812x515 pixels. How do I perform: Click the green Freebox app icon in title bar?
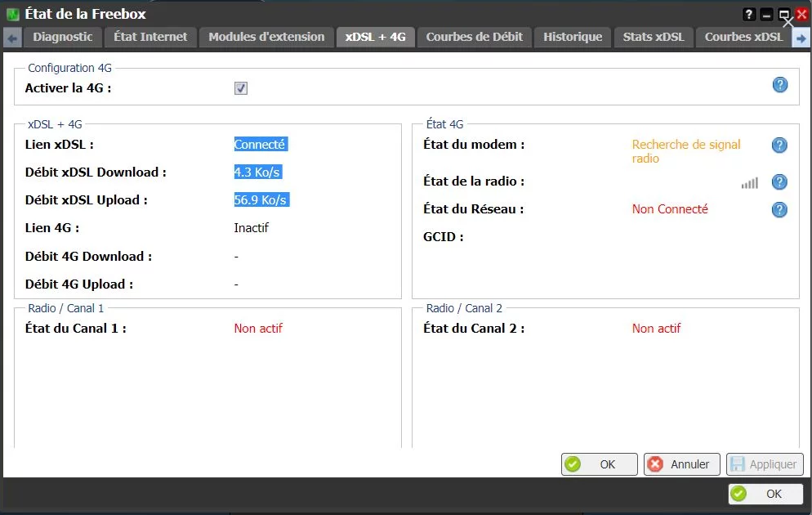tap(12, 14)
